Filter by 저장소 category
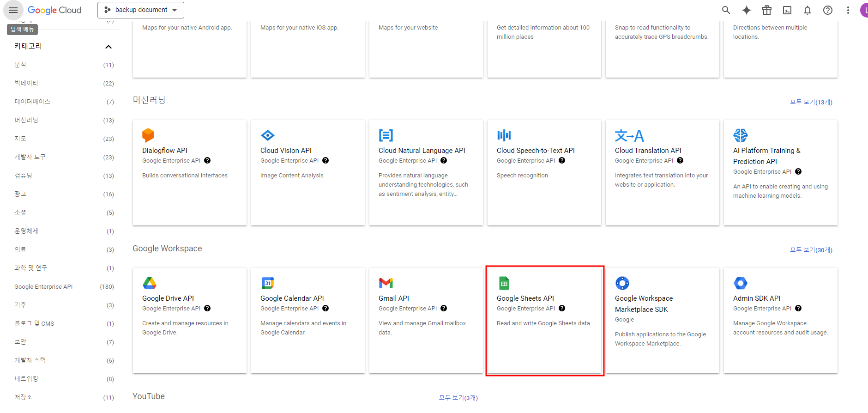 tap(64, 397)
